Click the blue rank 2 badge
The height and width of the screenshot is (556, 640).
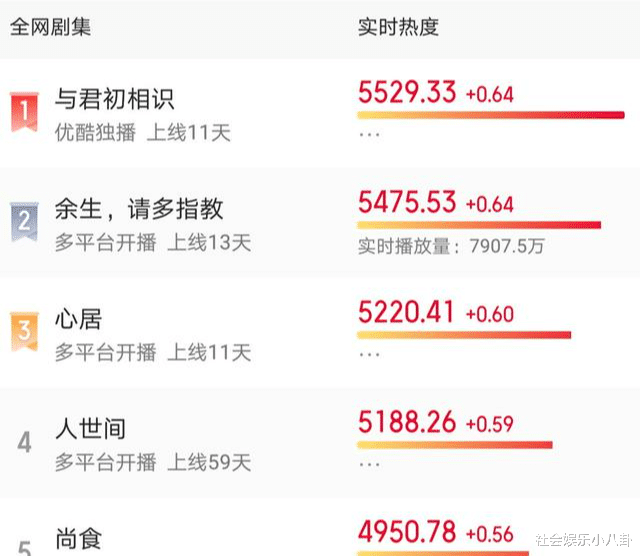[x=24, y=222]
